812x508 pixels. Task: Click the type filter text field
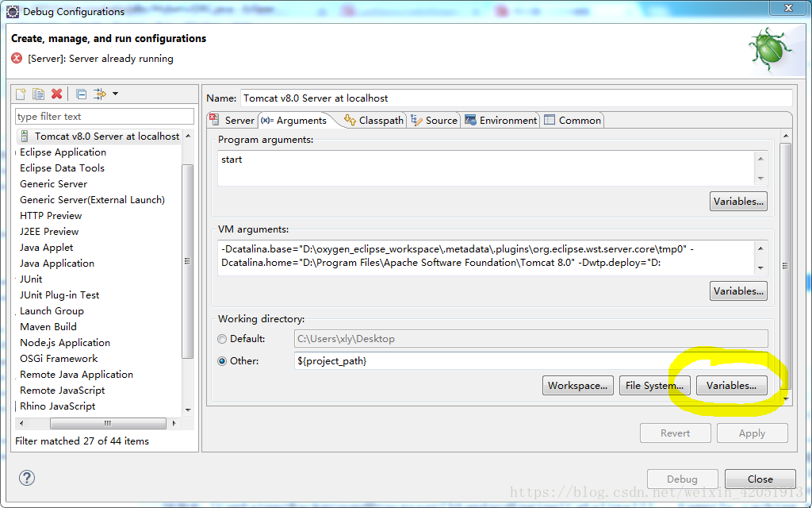tap(105, 116)
